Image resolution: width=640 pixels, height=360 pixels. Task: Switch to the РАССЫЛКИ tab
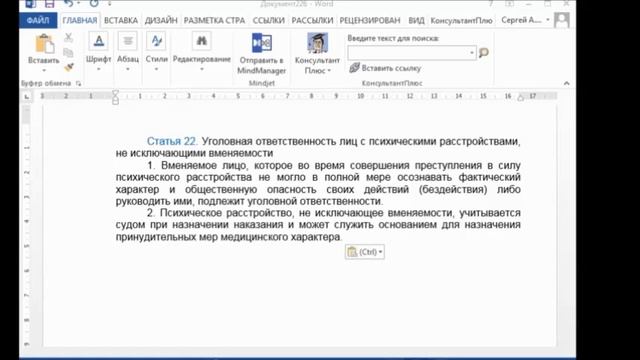point(312,20)
